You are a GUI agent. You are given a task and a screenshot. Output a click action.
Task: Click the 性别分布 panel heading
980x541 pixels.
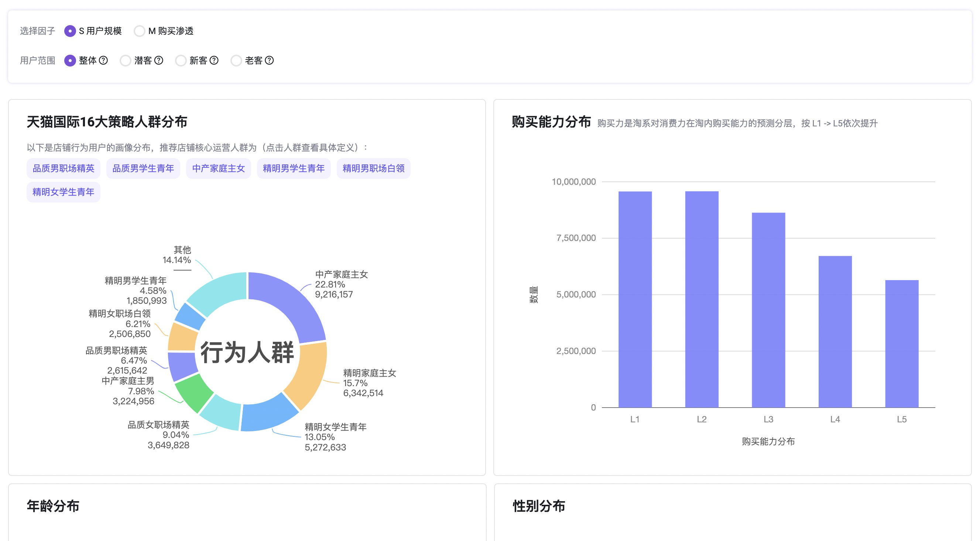click(x=539, y=506)
